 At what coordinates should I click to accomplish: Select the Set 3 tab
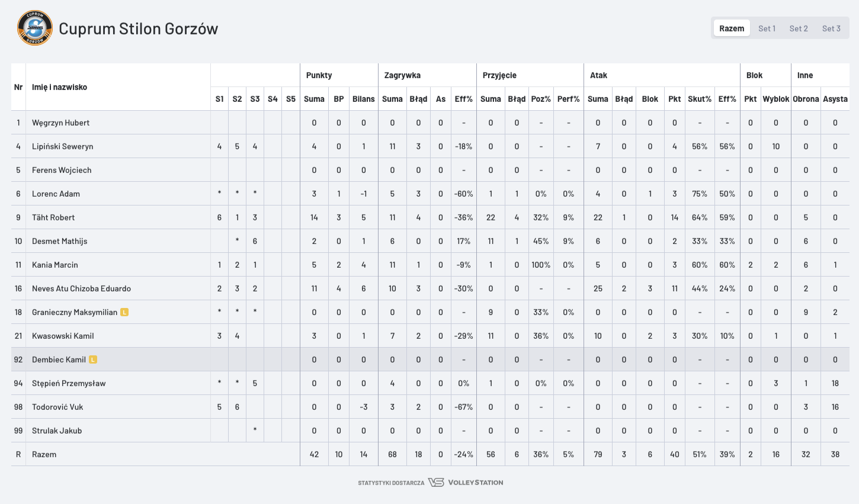tap(831, 28)
